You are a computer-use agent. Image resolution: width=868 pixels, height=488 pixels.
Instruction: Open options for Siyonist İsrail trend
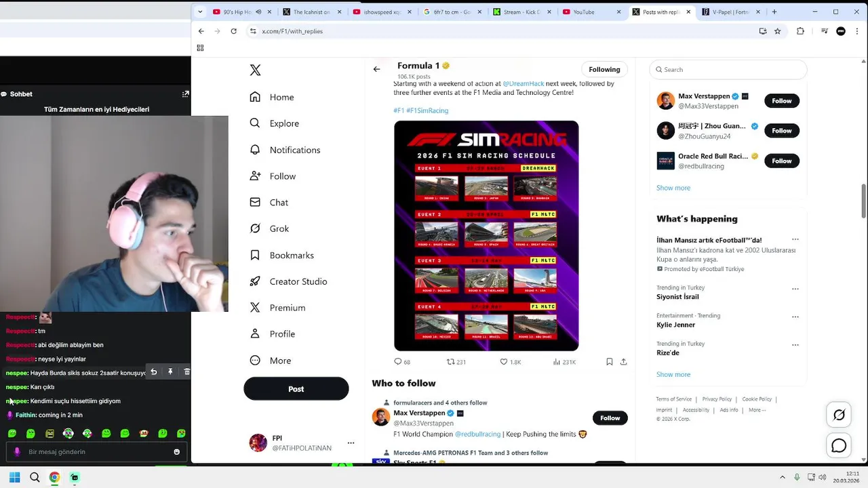[x=795, y=289]
